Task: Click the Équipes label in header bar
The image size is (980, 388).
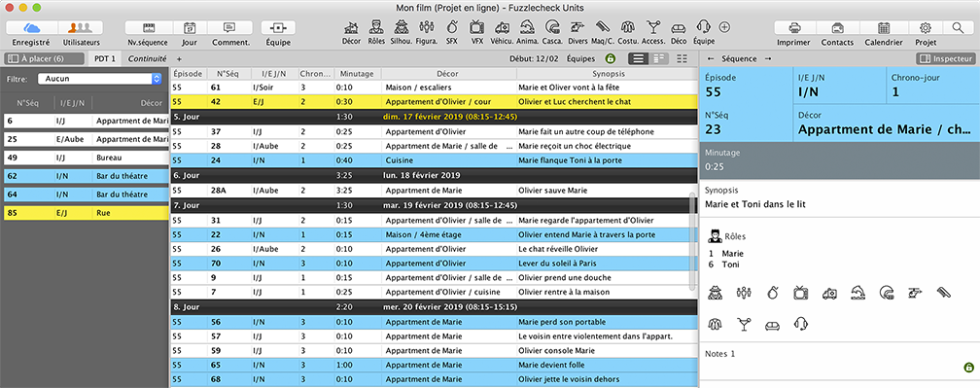Action: point(580,58)
